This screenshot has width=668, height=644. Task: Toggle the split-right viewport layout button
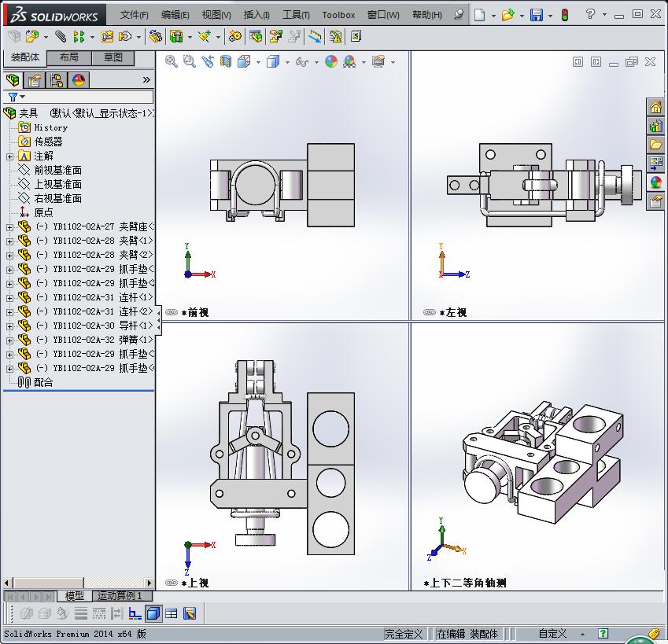click(596, 62)
